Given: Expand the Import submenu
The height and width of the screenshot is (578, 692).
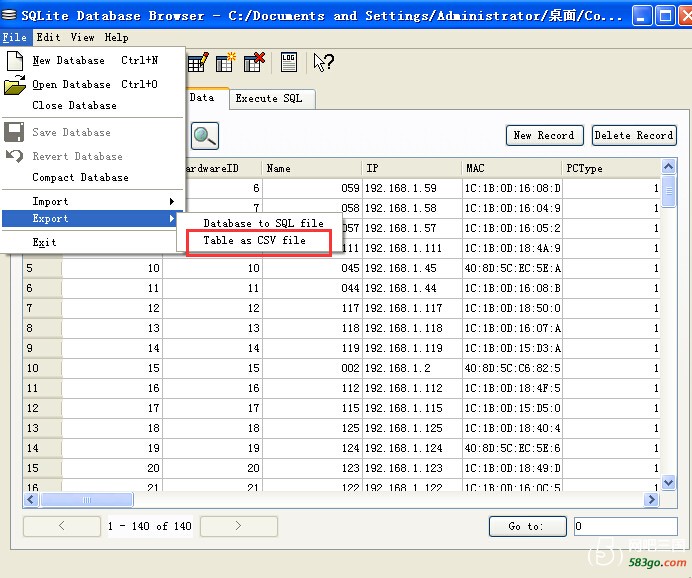Looking at the screenshot, I should pyautogui.click(x=93, y=201).
